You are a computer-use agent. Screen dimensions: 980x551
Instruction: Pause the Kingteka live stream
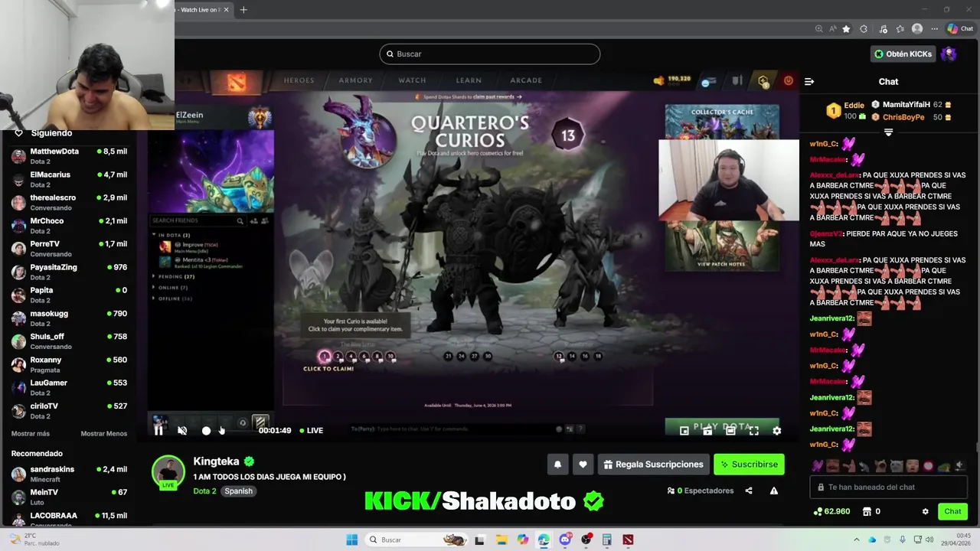pyautogui.click(x=158, y=430)
